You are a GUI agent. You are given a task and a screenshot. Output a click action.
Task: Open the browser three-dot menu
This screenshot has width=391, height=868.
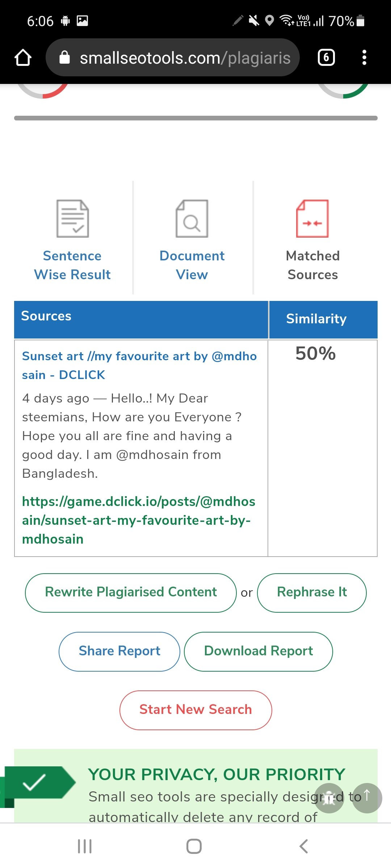364,58
